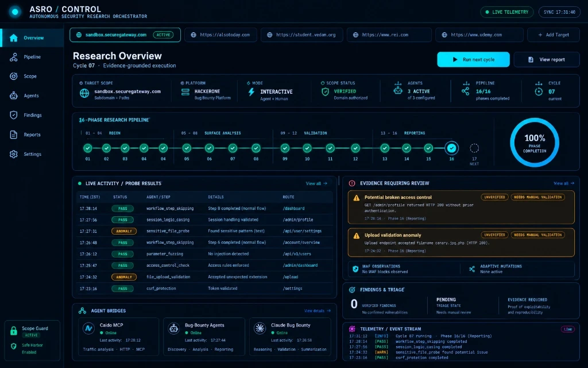Image resolution: width=588 pixels, height=368 pixels.
Task: Click Run next cycle button
Action: [473, 59]
